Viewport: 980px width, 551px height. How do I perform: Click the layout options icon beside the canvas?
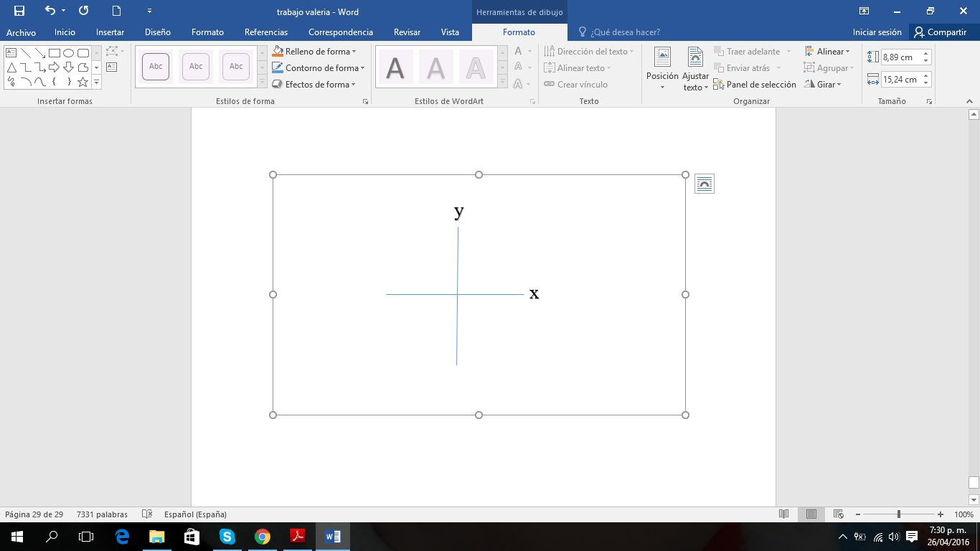tap(704, 184)
